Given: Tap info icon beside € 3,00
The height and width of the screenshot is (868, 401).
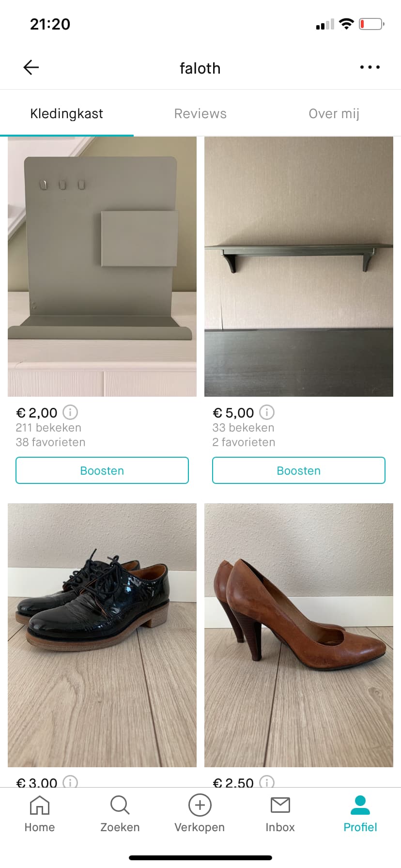Looking at the screenshot, I should [x=70, y=781].
